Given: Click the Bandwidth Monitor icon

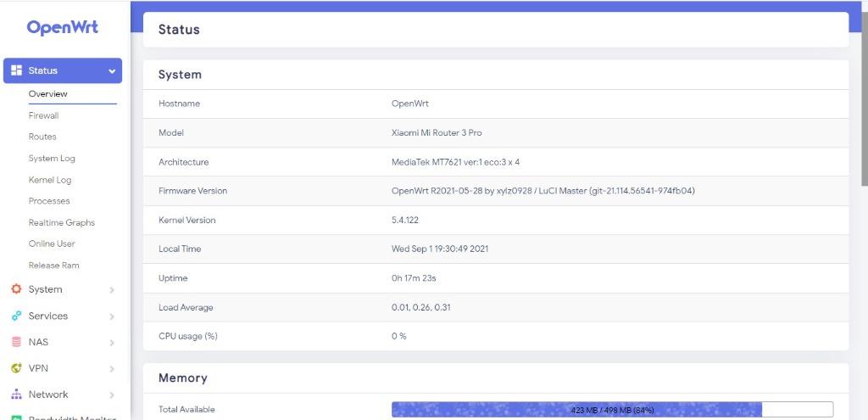Looking at the screenshot, I should [16, 417].
